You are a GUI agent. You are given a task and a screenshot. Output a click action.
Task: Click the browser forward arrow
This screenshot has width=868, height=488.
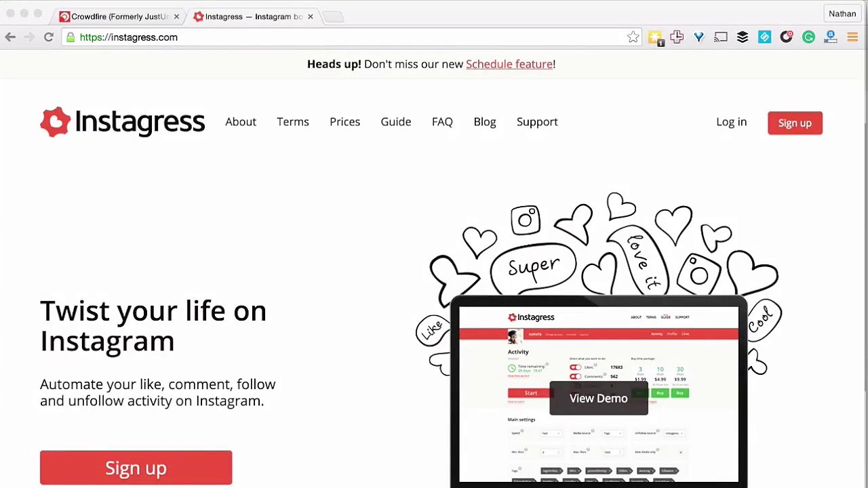[x=29, y=37]
